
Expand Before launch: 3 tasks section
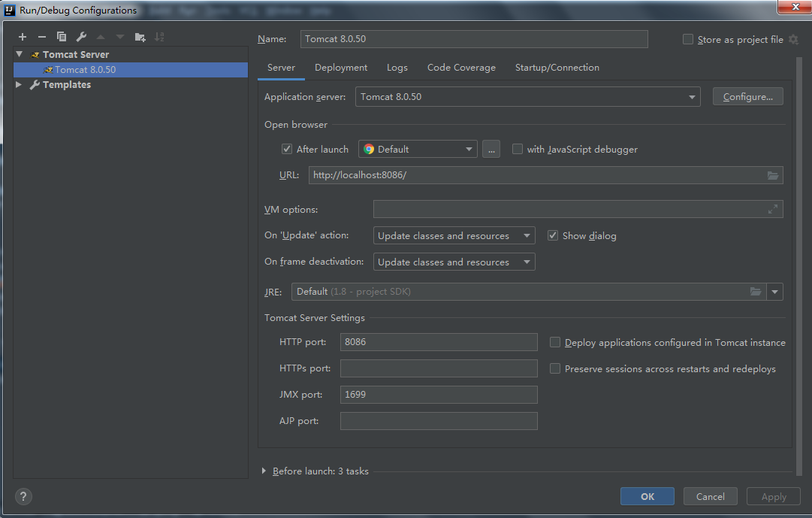click(x=264, y=471)
